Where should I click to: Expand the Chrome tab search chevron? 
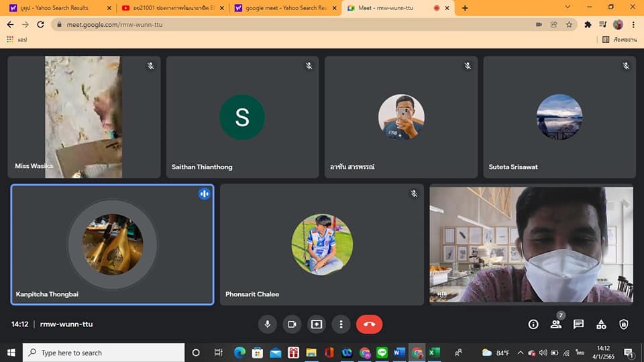click(568, 7)
